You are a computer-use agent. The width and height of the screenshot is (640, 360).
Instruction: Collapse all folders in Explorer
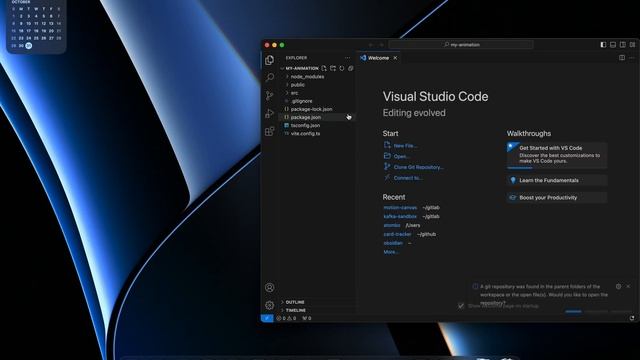(x=351, y=69)
